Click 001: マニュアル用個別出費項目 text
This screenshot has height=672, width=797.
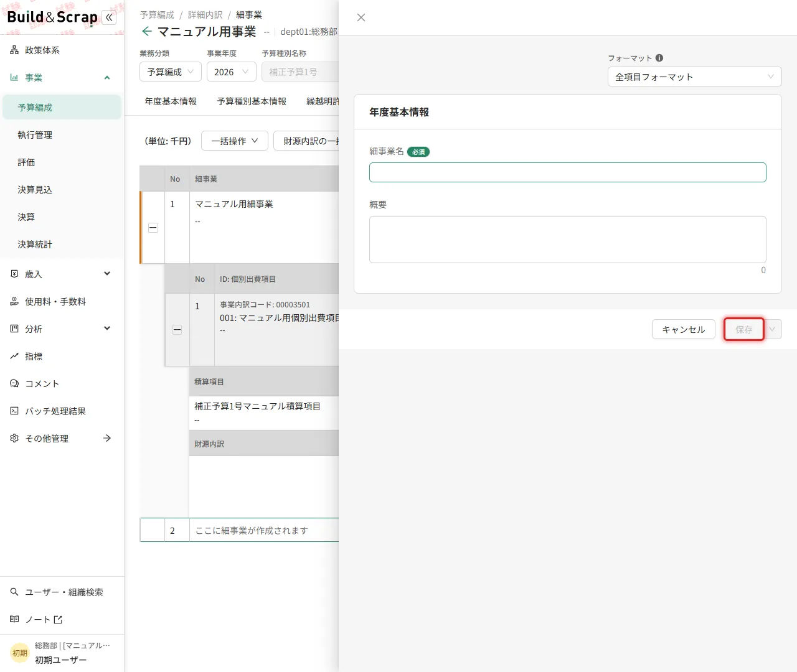pos(279,317)
